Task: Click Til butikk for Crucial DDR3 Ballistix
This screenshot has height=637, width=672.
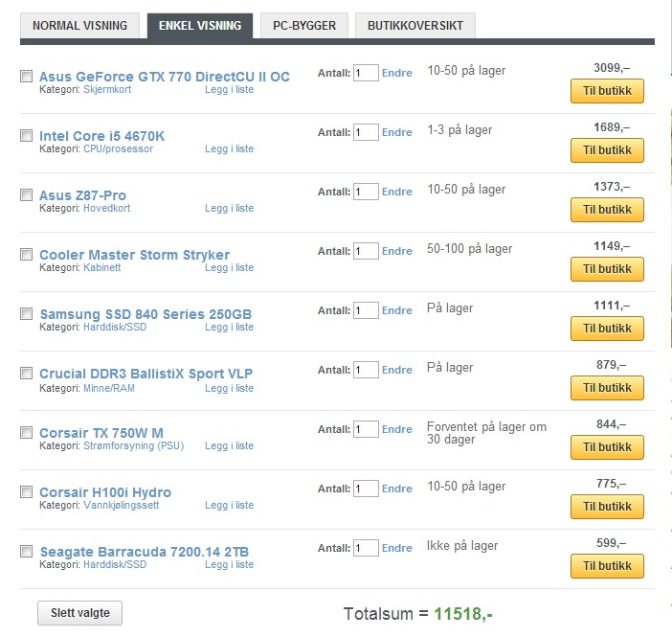Action: tap(607, 388)
